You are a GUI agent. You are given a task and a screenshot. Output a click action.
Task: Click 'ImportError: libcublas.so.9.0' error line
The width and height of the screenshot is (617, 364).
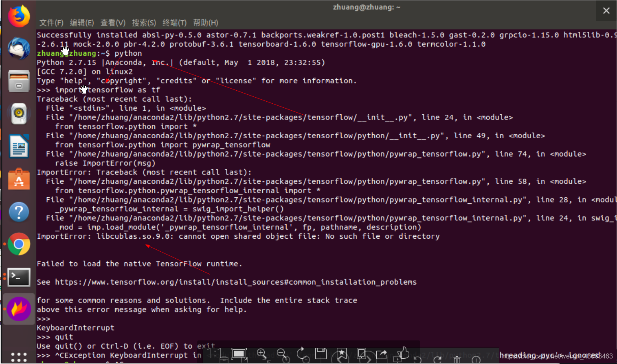pyautogui.click(x=238, y=236)
